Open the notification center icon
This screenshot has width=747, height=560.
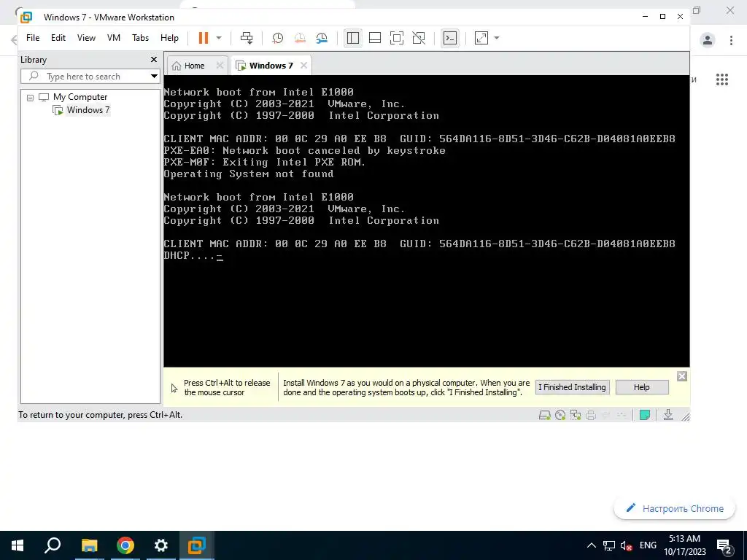(x=724, y=546)
